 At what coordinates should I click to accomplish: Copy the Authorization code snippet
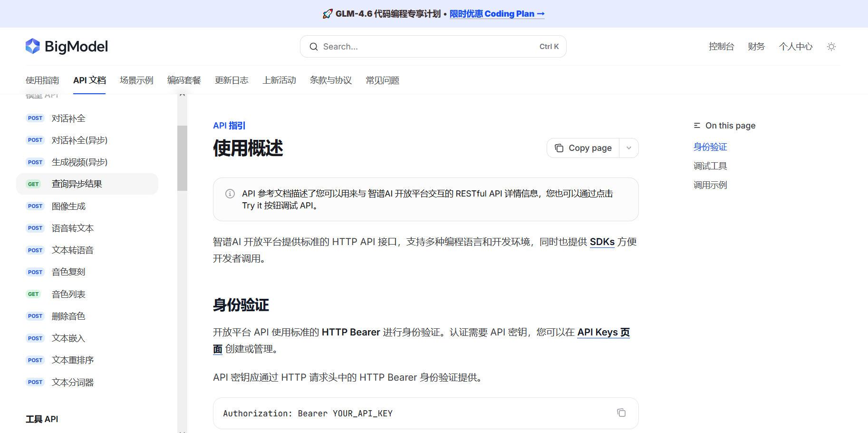(x=621, y=413)
